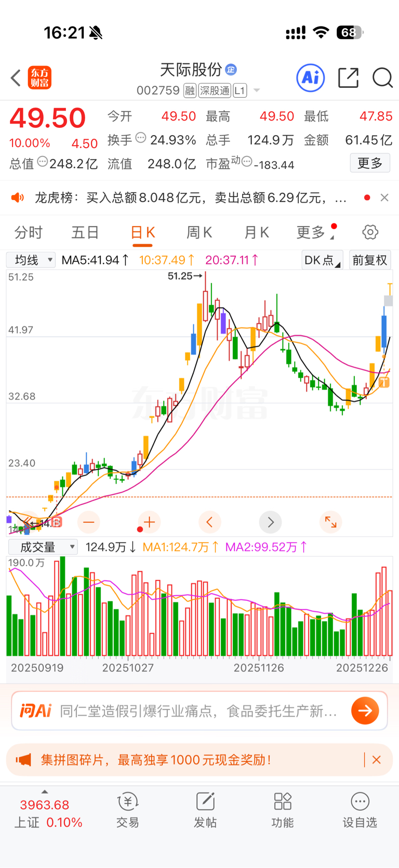Expand stock switcher arrow beside L1
The height and width of the screenshot is (868, 399).
point(257,91)
